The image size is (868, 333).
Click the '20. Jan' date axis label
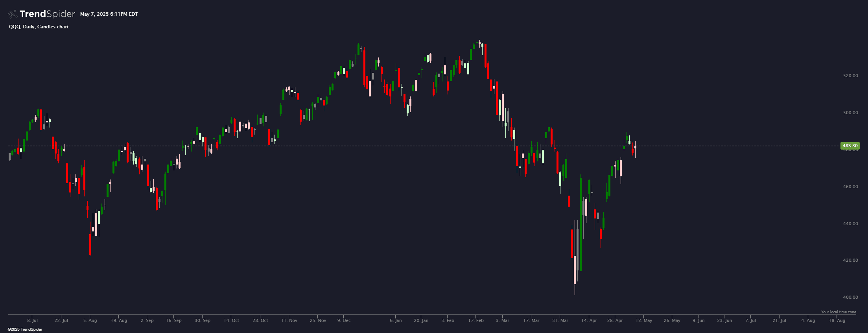pos(421,320)
